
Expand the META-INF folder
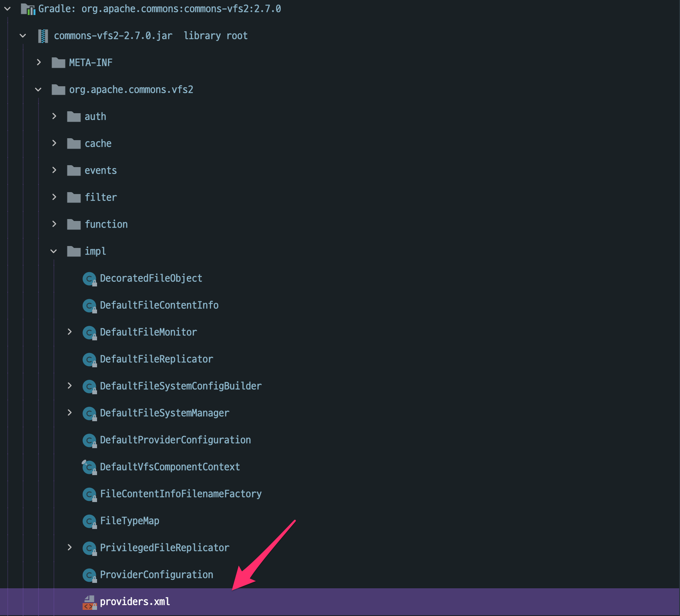tap(39, 62)
